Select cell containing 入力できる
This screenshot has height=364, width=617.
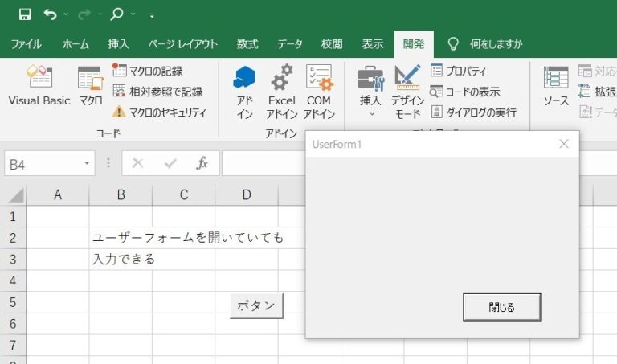121,260
